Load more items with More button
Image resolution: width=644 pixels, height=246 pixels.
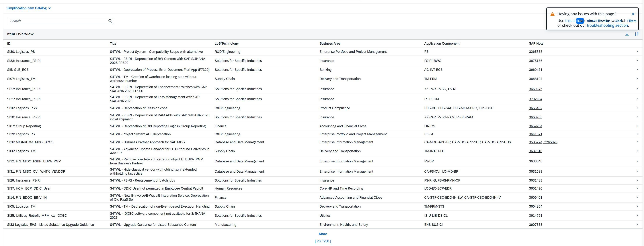pos(323,234)
